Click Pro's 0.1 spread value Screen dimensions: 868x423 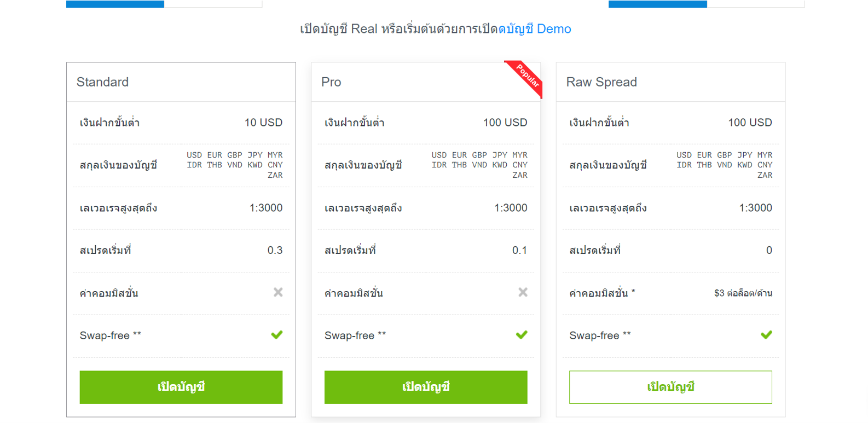[519, 251]
